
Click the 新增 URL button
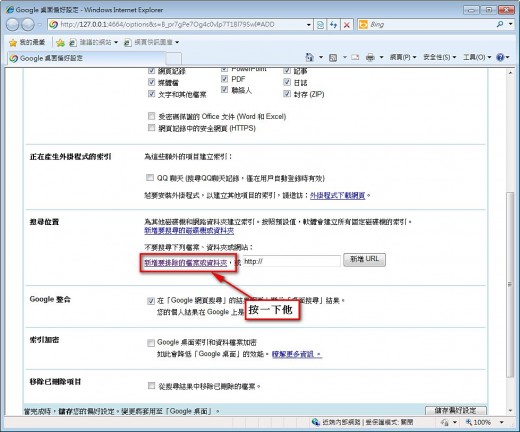(364, 259)
